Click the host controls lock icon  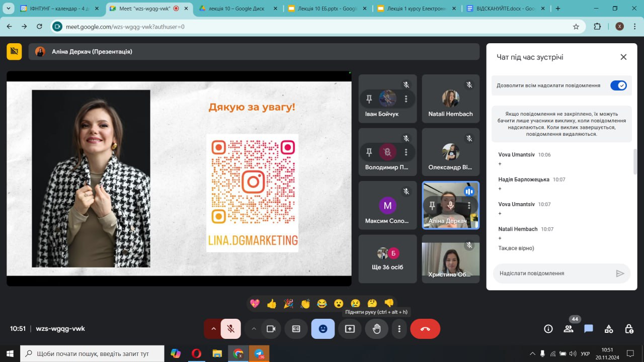click(x=629, y=329)
